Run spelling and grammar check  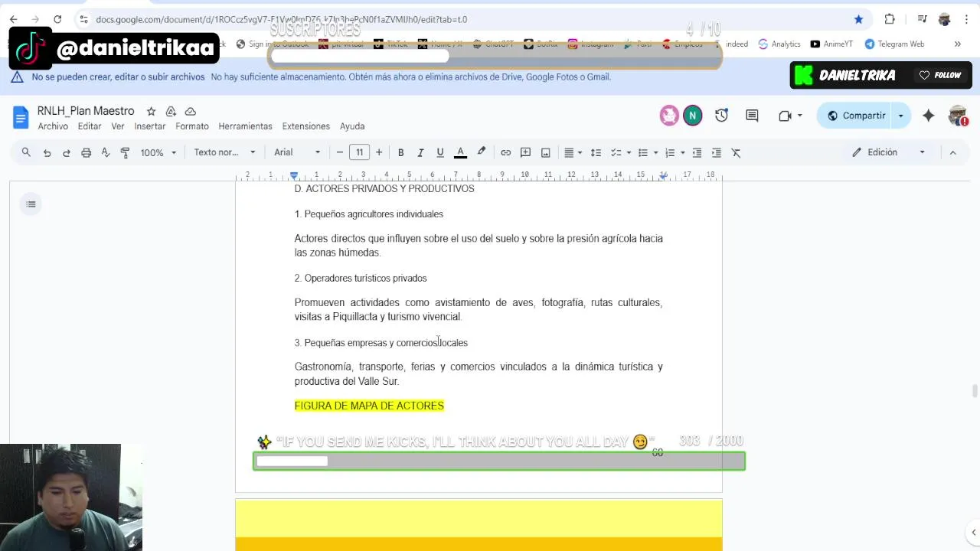106,152
